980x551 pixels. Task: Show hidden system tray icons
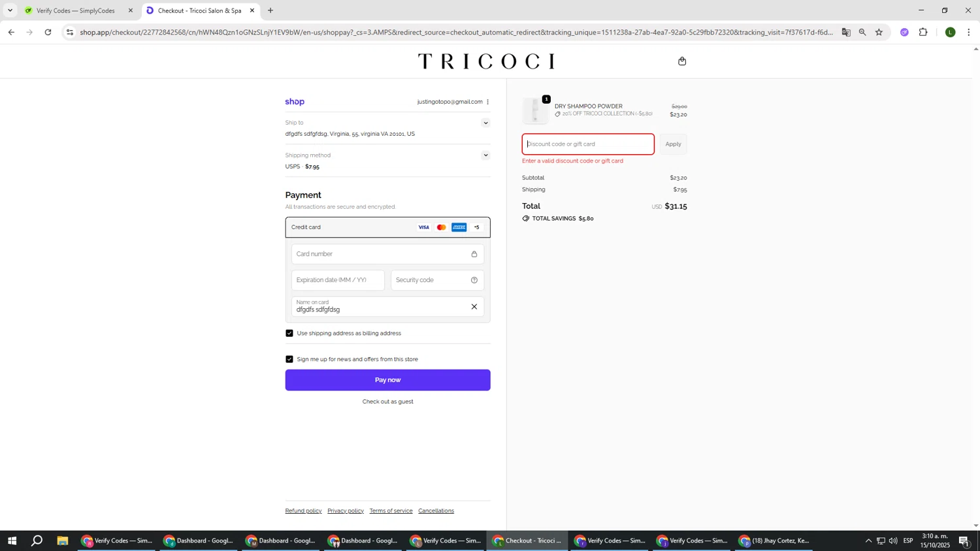click(868, 541)
